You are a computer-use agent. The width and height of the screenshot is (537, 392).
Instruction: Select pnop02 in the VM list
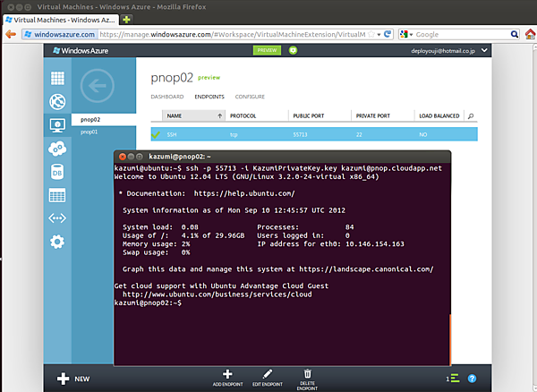point(104,120)
